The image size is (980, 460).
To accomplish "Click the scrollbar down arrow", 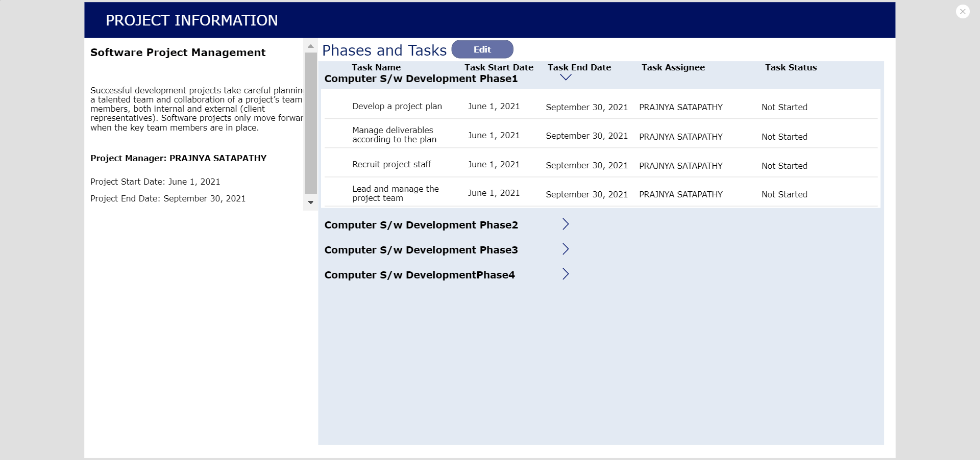I will (x=311, y=202).
